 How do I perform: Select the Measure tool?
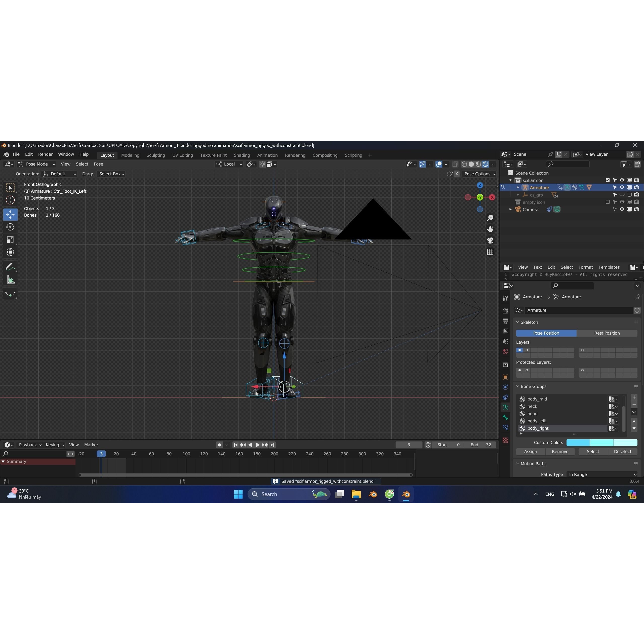point(10,279)
